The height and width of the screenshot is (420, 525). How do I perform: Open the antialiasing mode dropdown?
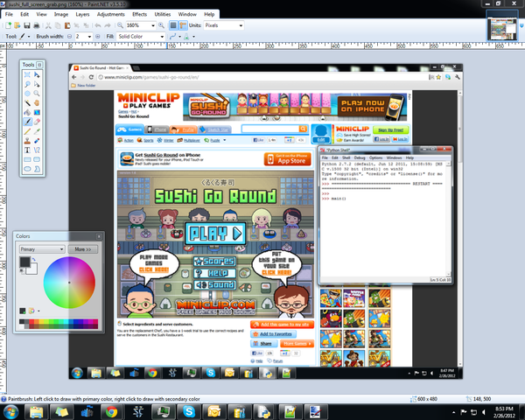(179, 37)
